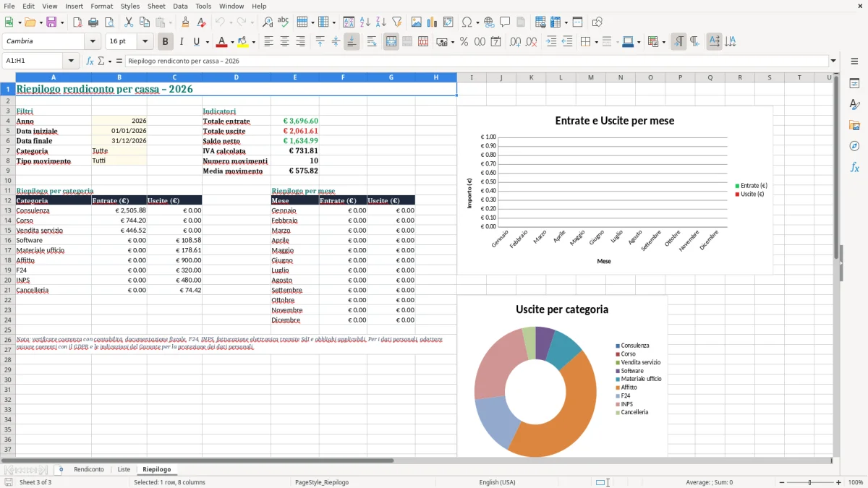Open Conditional Formatting dropdown arrow
The height and width of the screenshot is (488, 868).
click(663, 42)
